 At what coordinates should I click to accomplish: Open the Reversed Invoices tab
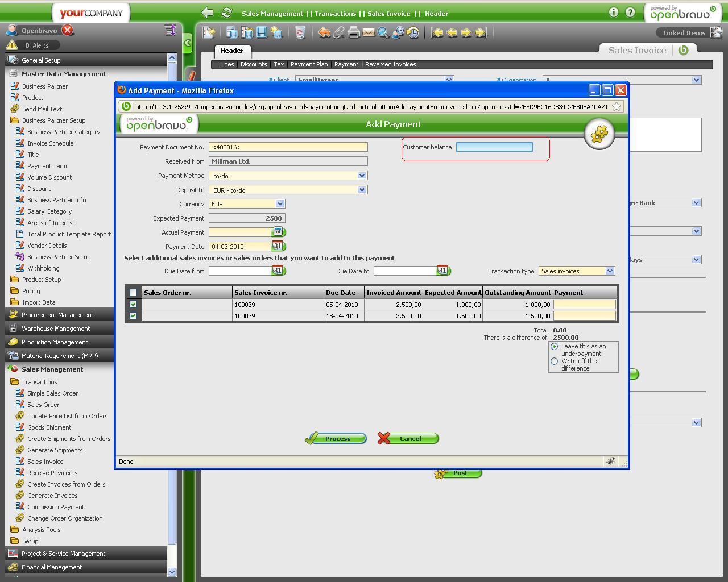[390, 64]
